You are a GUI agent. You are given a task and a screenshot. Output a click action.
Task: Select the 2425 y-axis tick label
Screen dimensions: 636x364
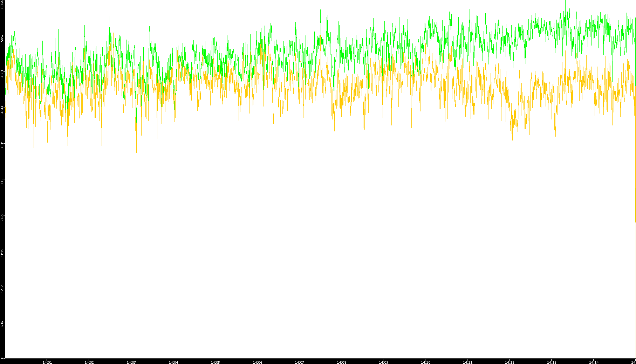[x=2, y=217]
